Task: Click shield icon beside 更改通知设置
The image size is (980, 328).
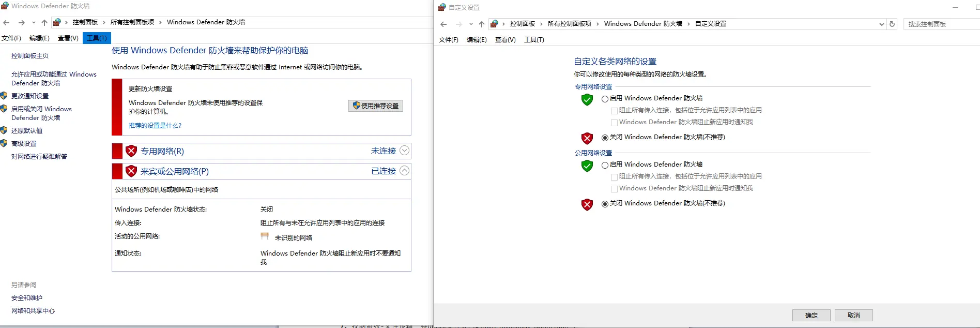Action: pyautogui.click(x=4, y=96)
